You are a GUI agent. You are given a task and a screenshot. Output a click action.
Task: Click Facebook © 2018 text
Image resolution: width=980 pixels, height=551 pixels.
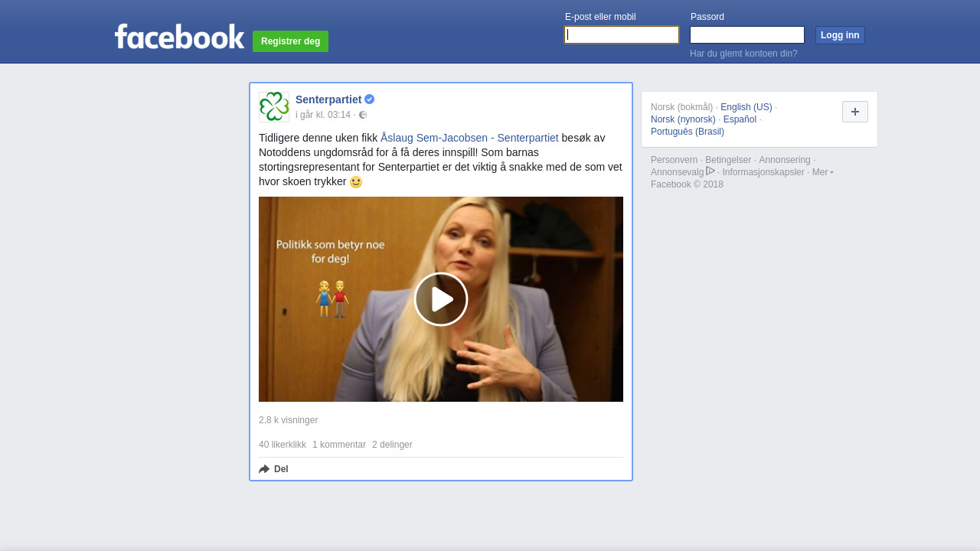tap(687, 184)
